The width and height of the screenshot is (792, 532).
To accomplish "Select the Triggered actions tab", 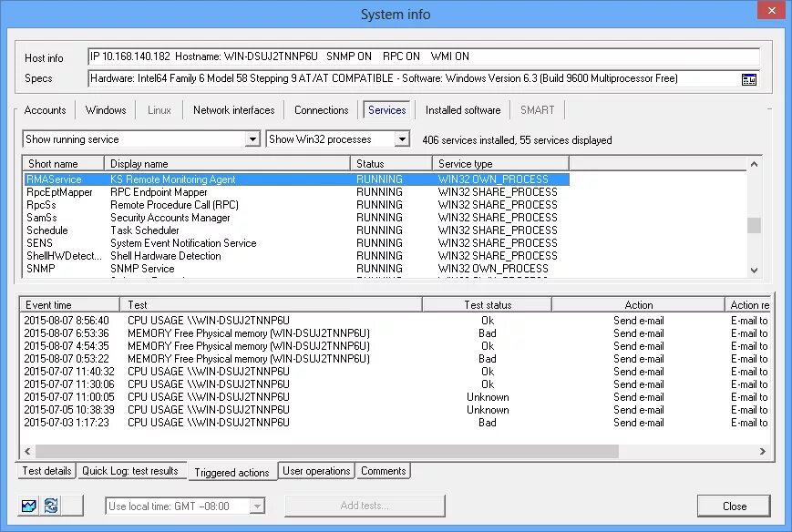I will (231, 473).
